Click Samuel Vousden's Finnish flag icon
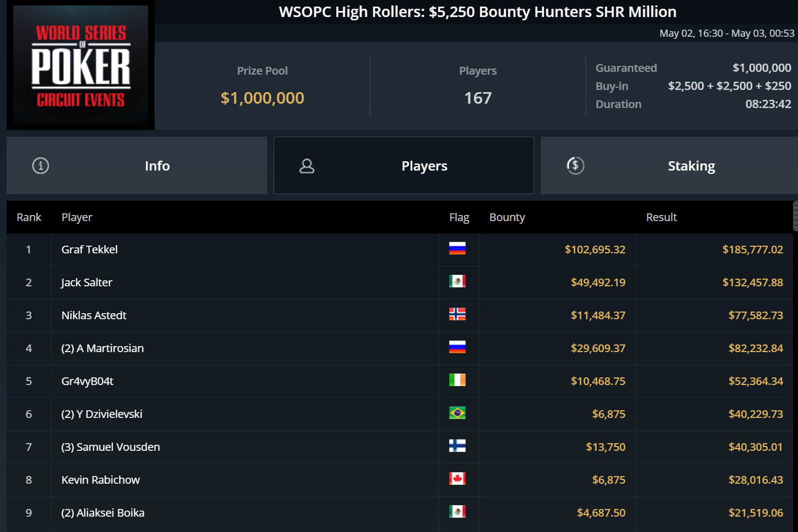Screen dimensions: 798x532 pyautogui.click(x=457, y=446)
